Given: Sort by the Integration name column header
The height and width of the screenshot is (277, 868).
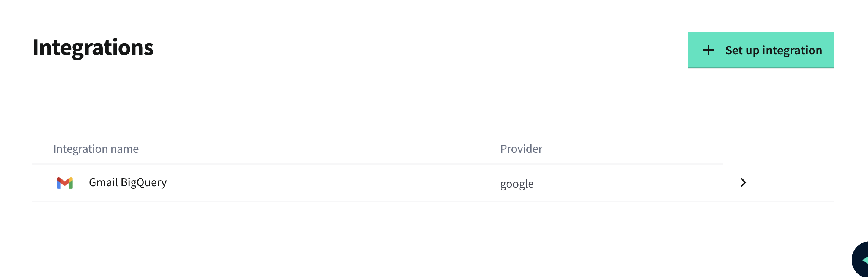Looking at the screenshot, I should point(96,149).
